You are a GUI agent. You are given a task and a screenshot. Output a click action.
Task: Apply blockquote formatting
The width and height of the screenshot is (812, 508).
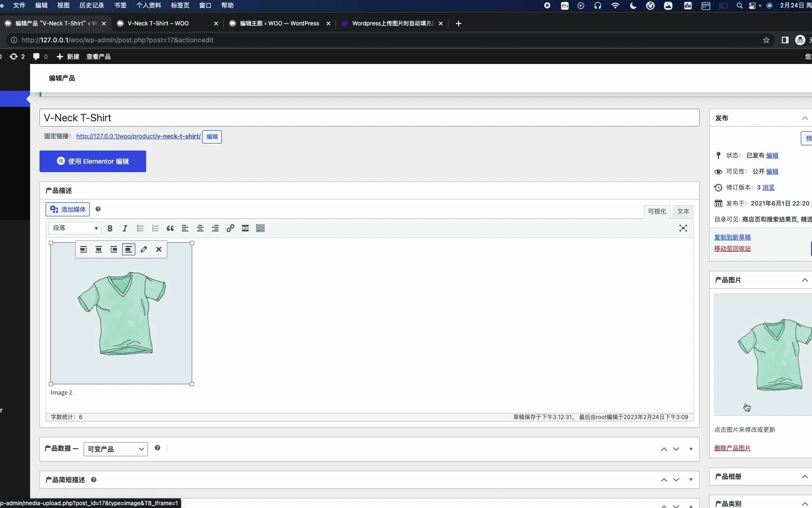point(170,228)
